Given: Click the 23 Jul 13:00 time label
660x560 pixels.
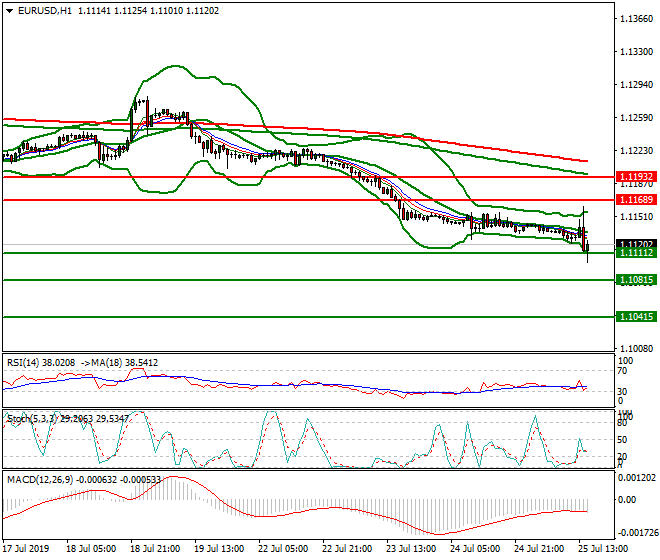Looking at the screenshot, I should 411,549.
